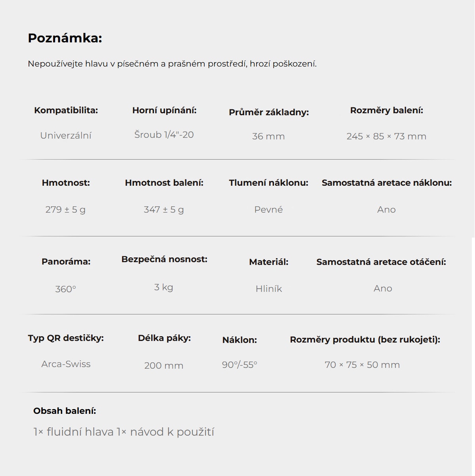
Task: Click the Samostatná aretace náklonu label
Action: [x=387, y=183]
